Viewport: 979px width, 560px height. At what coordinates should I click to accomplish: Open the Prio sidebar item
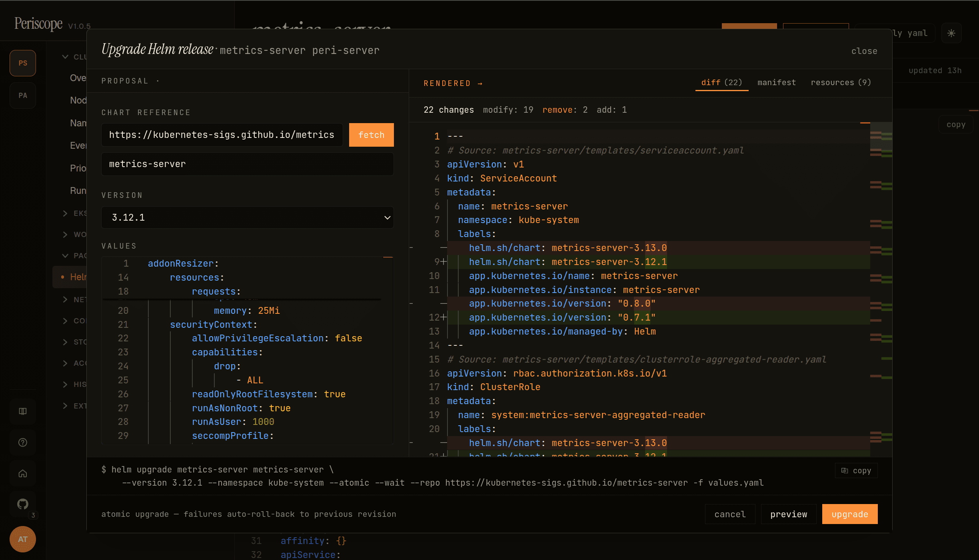tap(78, 168)
